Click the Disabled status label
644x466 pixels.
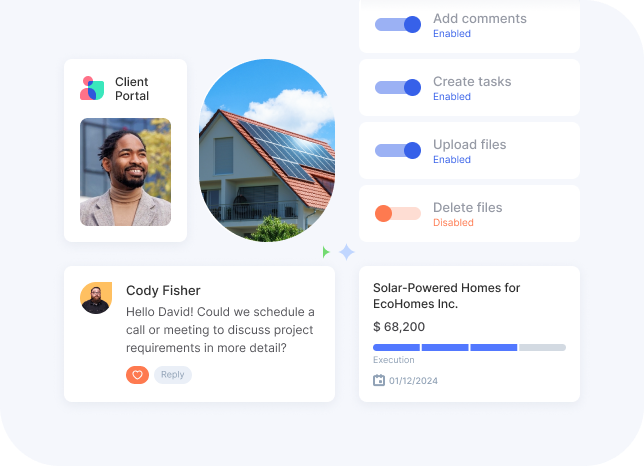pyautogui.click(x=453, y=223)
